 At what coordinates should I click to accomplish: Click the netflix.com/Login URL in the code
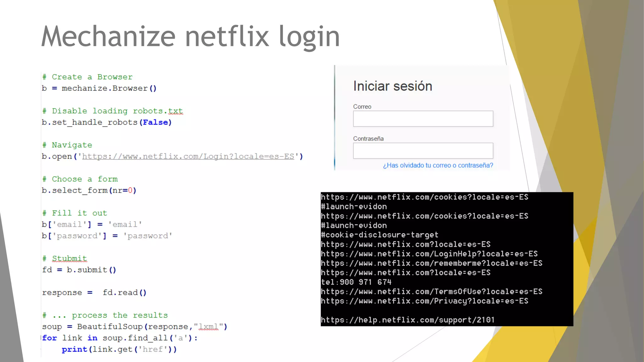(x=188, y=156)
